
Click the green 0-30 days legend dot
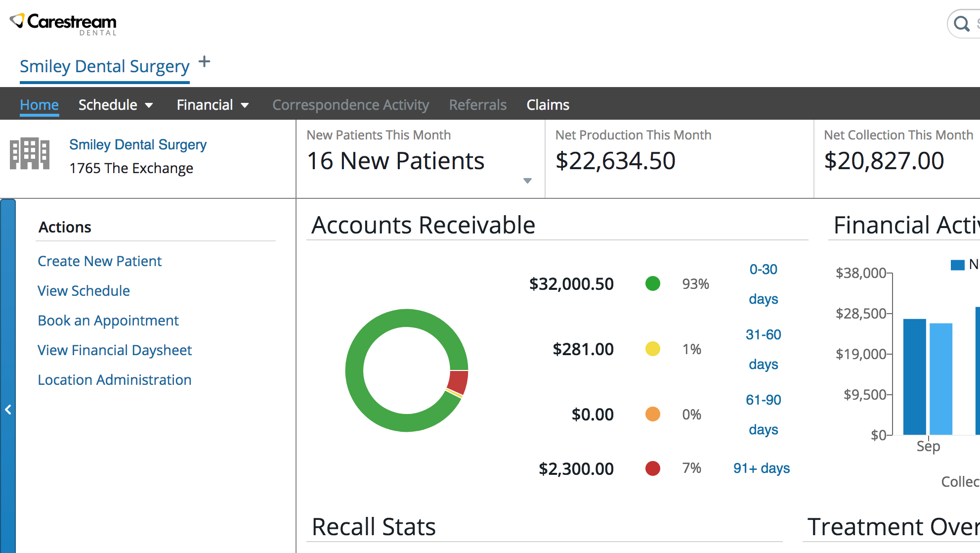(653, 283)
